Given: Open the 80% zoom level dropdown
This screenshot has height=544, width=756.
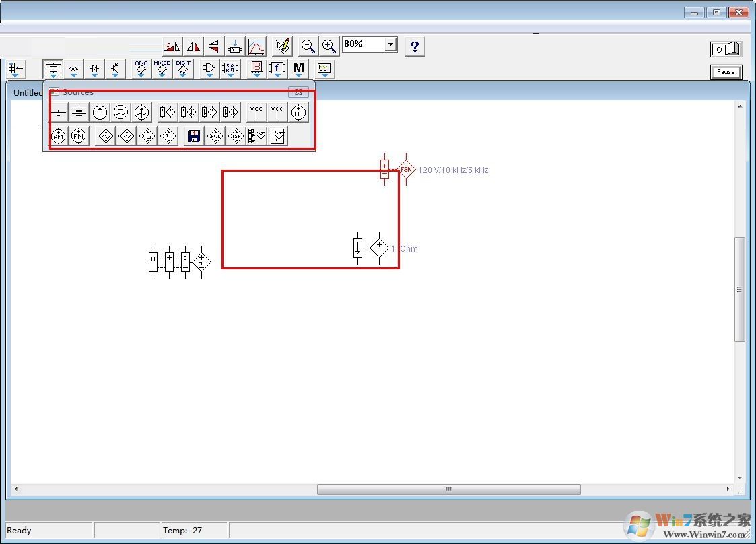Looking at the screenshot, I should pyautogui.click(x=390, y=44).
